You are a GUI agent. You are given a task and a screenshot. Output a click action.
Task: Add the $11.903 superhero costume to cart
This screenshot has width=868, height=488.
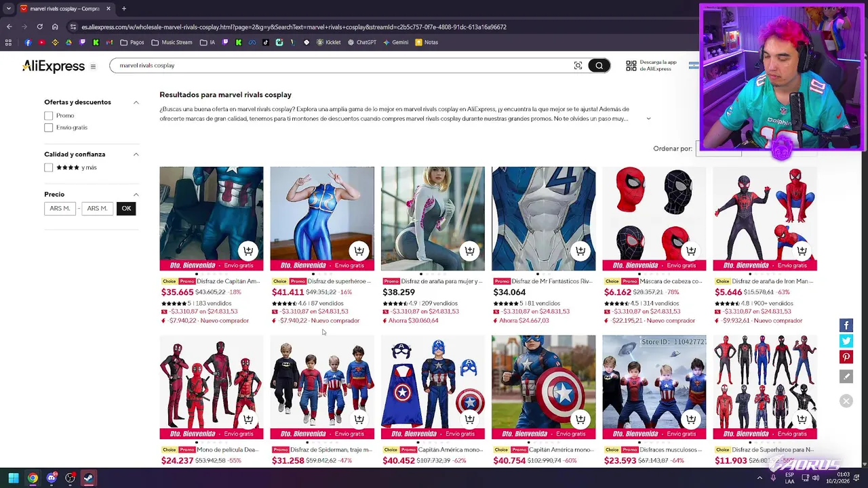pos(802,420)
